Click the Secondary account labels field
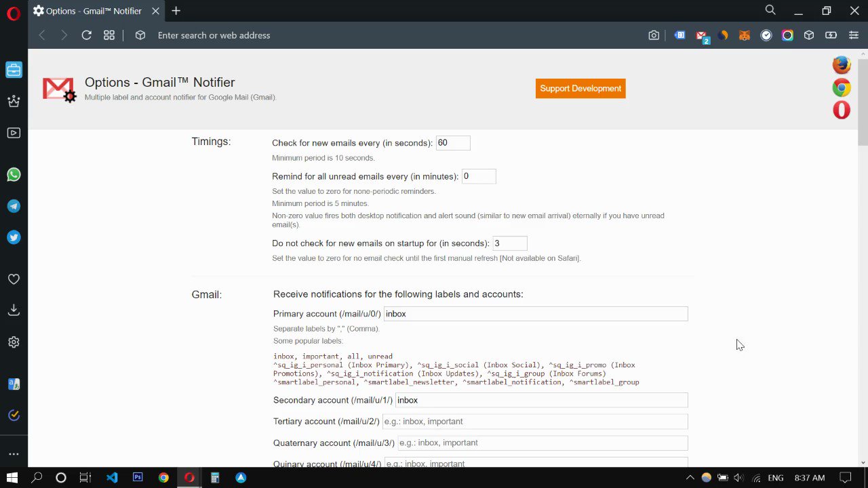 point(542,400)
